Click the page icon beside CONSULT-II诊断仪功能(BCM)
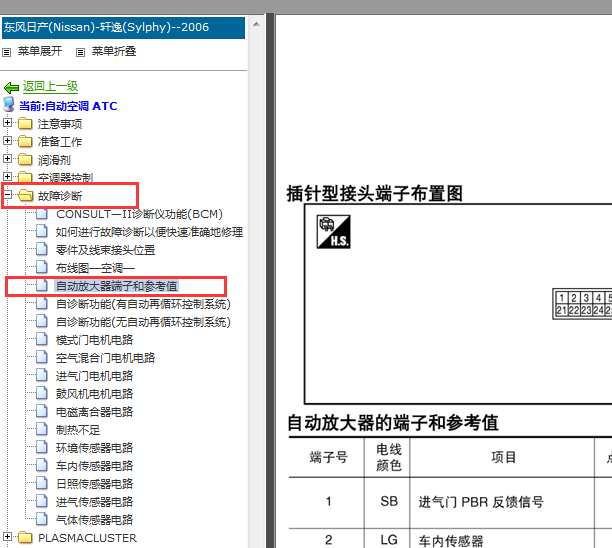 tap(41, 214)
